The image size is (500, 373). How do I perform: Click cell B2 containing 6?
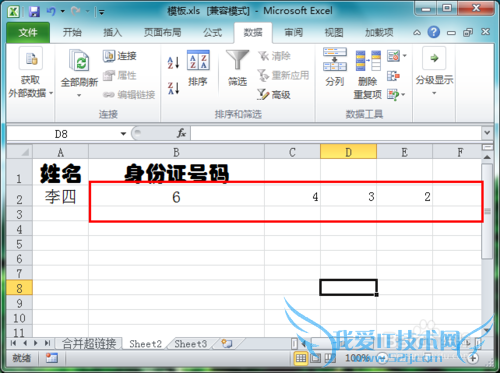tap(176, 197)
